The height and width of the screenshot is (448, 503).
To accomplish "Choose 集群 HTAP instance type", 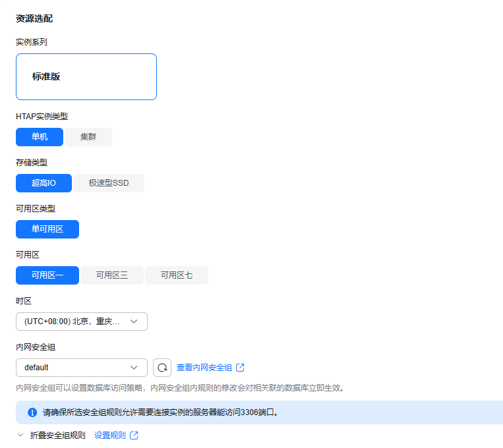I will [88, 137].
